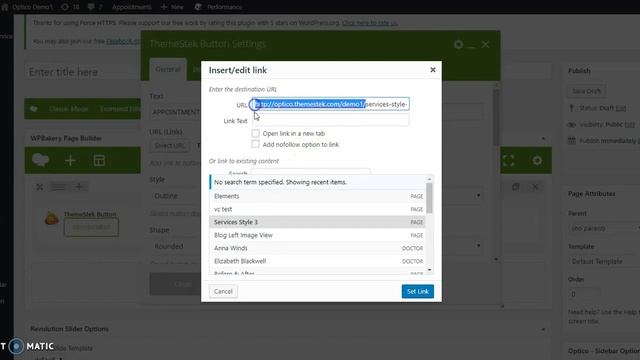Select Elements page from recent items
The height and width of the screenshot is (360, 640).
pos(318,196)
